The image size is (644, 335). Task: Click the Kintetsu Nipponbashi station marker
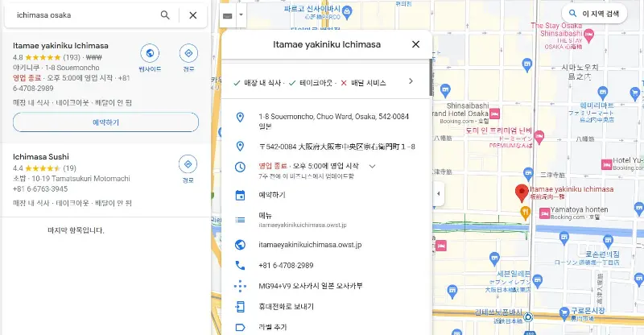coord(528,317)
